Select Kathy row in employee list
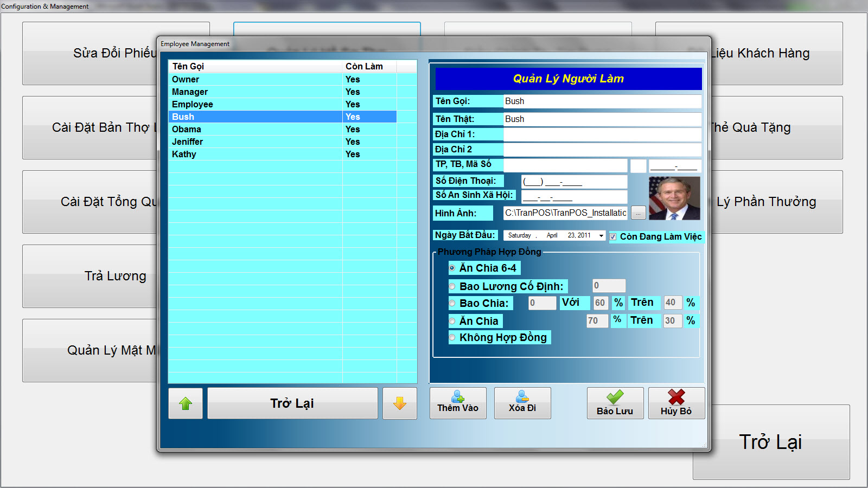The height and width of the screenshot is (488, 868). pos(184,154)
